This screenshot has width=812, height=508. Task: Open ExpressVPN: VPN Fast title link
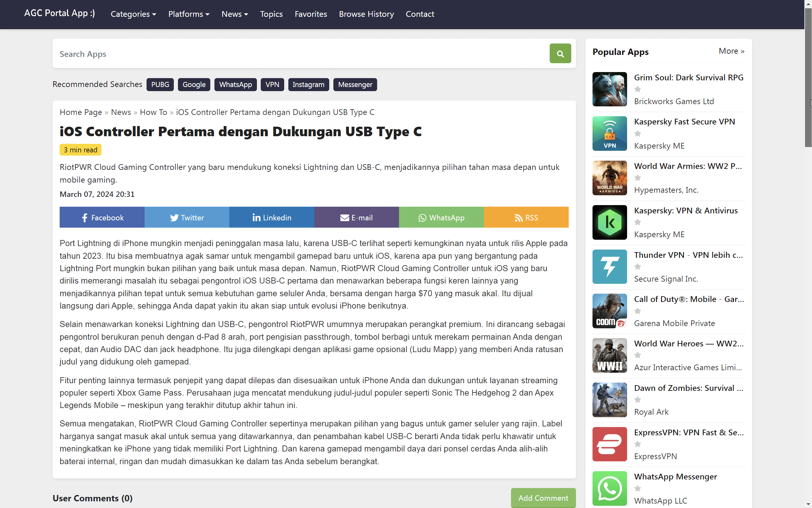[689, 432]
